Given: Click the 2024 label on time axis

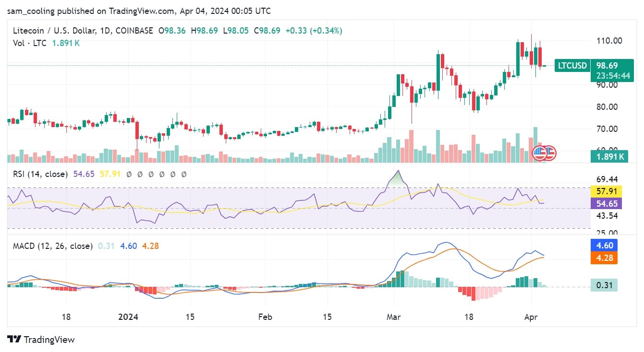Looking at the screenshot, I should point(128,317).
